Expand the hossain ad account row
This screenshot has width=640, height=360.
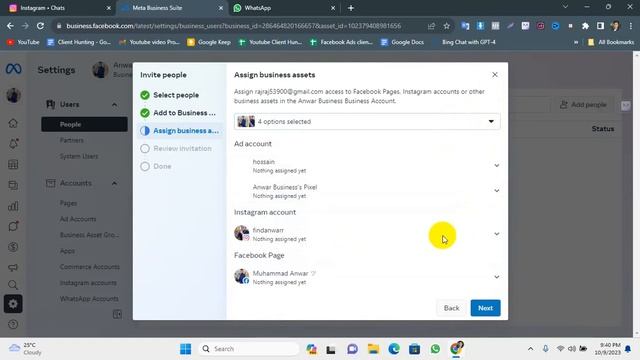tap(496, 165)
